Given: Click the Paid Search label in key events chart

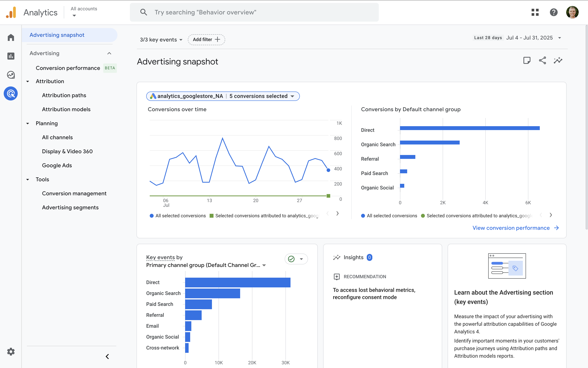Looking at the screenshot, I should (160, 304).
